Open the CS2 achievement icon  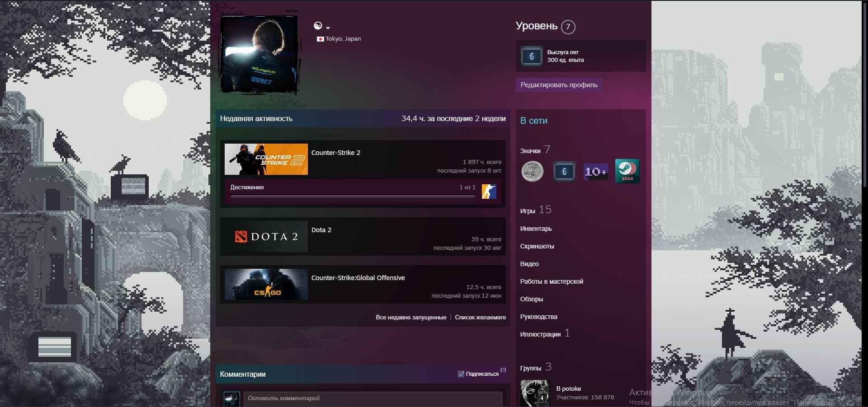coord(489,192)
